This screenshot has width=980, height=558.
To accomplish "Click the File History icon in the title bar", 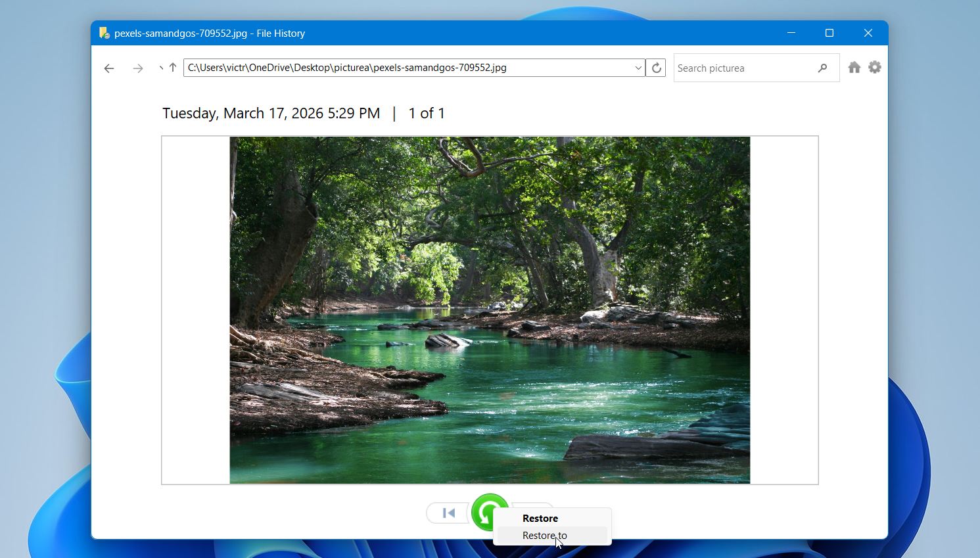I will pos(103,33).
